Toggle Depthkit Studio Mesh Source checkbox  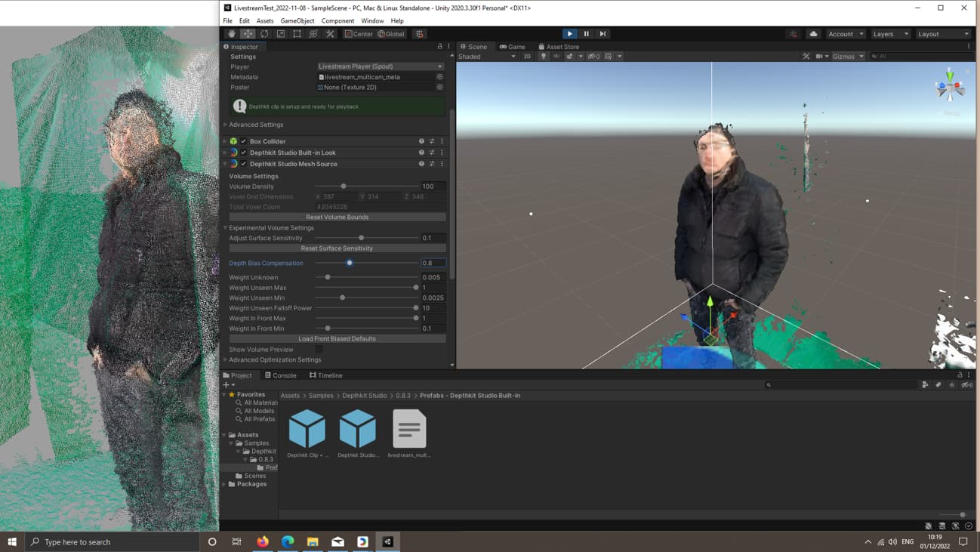click(x=243, y=164)
